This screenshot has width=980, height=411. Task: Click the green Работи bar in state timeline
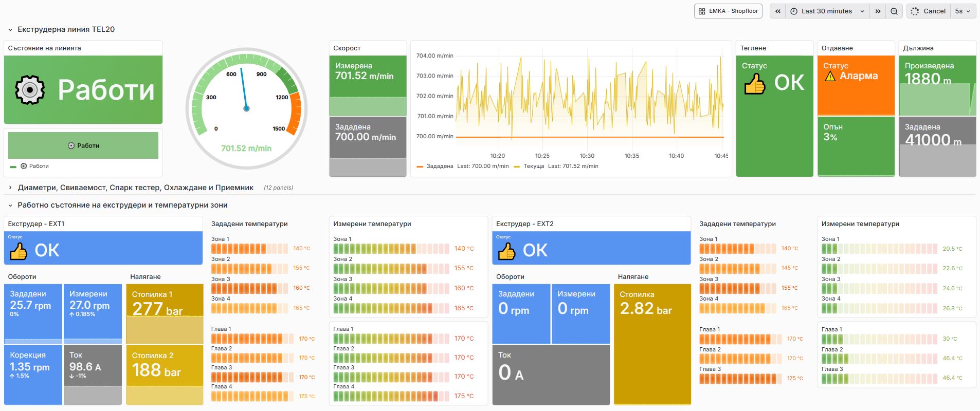83,145
